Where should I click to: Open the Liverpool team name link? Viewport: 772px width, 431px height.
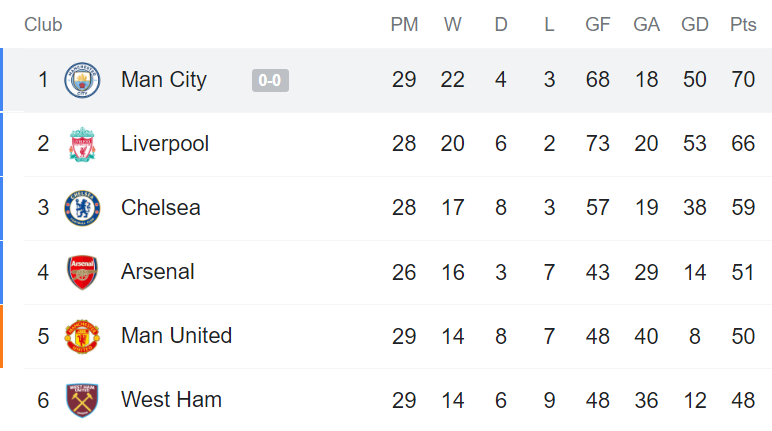(165, 144)
